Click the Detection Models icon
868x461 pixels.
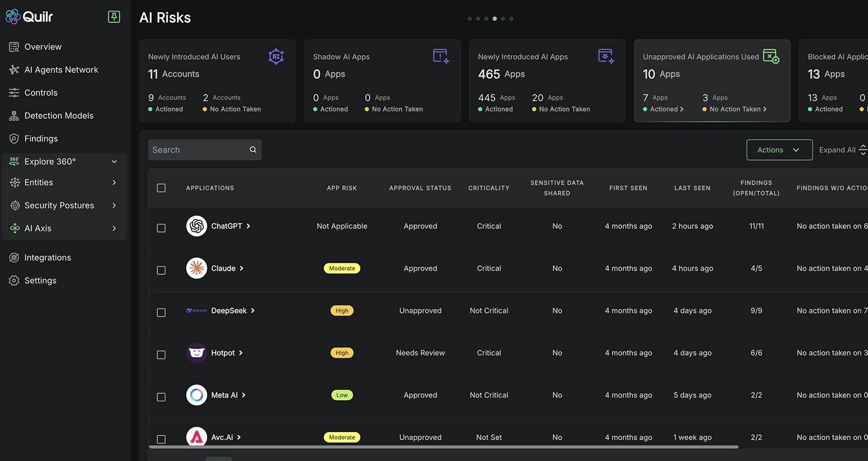(14, 116)
